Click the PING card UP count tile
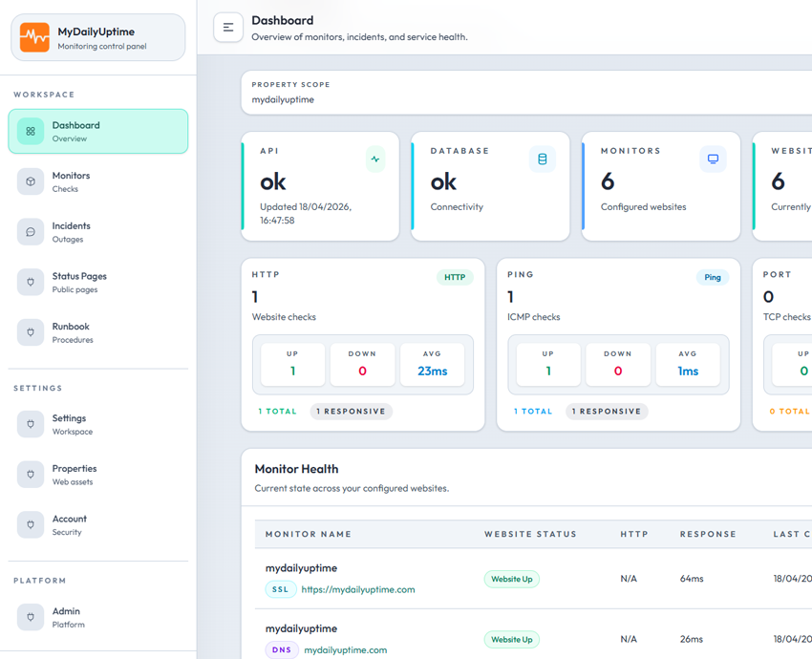The width and height of the screenshot is (812, 659). pyautogui.click(x=548, y=365)
